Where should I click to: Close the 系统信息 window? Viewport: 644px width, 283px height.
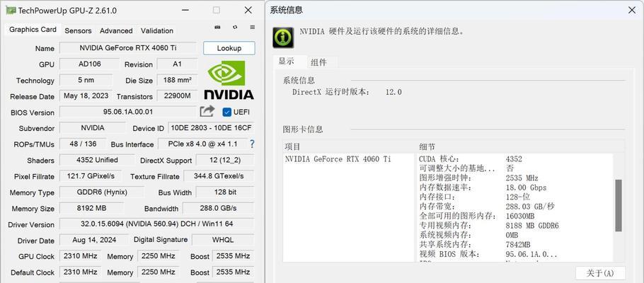click(632, 11)
